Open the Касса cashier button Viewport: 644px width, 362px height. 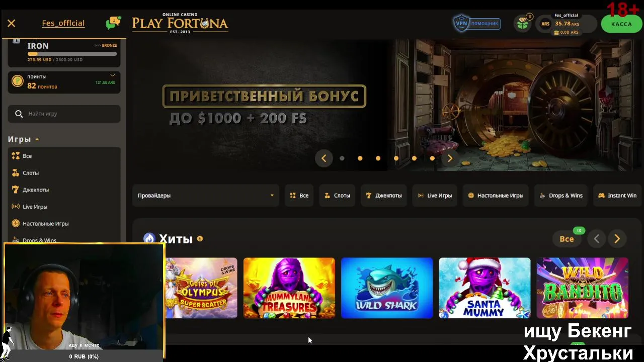click(621, 24)
